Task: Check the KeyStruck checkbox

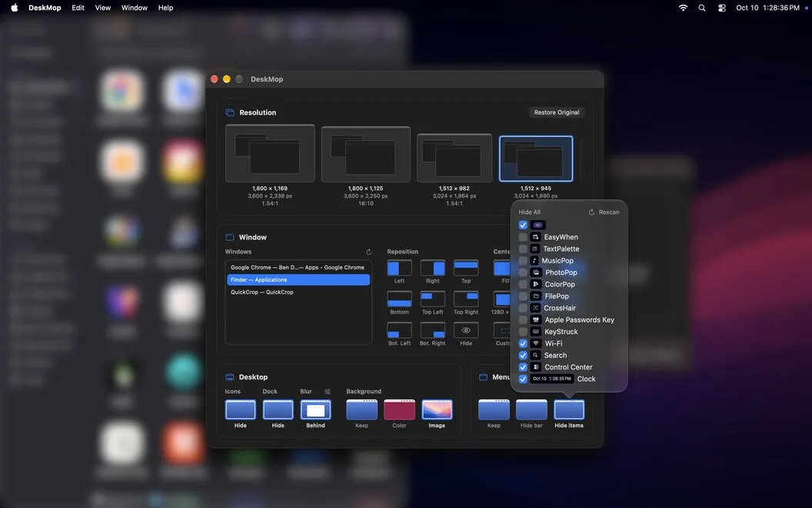Action: coord(523,332)
